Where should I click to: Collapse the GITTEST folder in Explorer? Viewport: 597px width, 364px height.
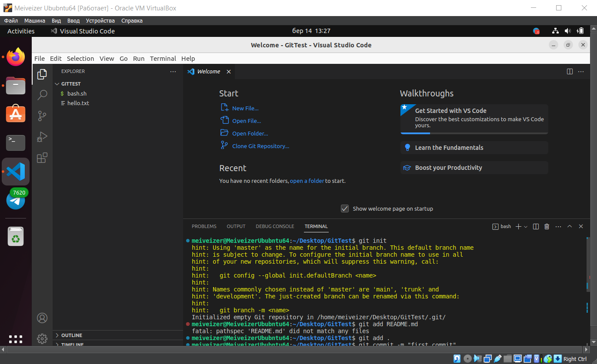click(57, 83)
